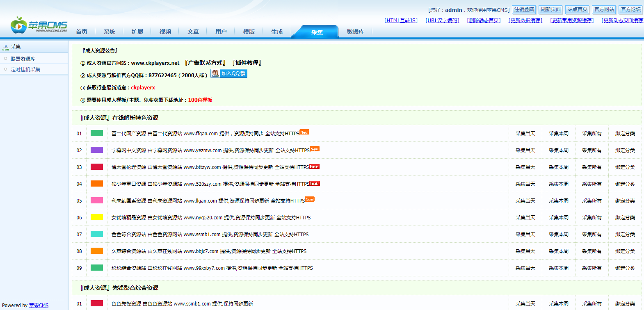
Task: Open the HTML互转JS link
Action: pos(401,20)
